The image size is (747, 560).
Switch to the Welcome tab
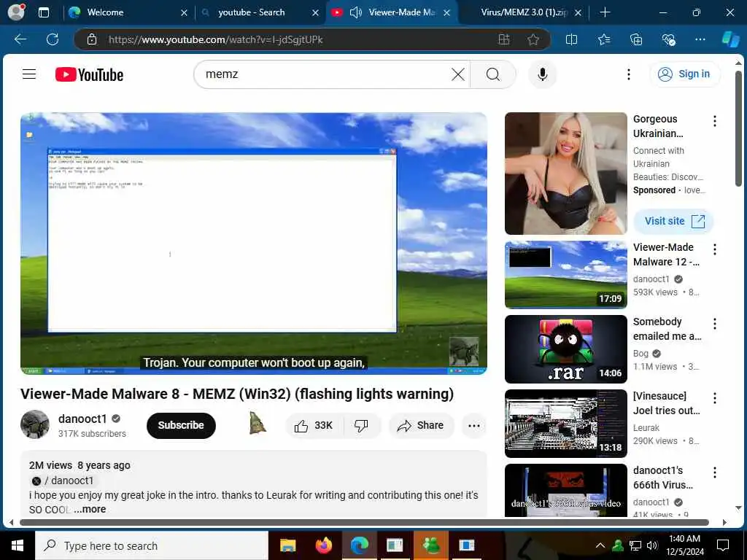pos(128,12)
